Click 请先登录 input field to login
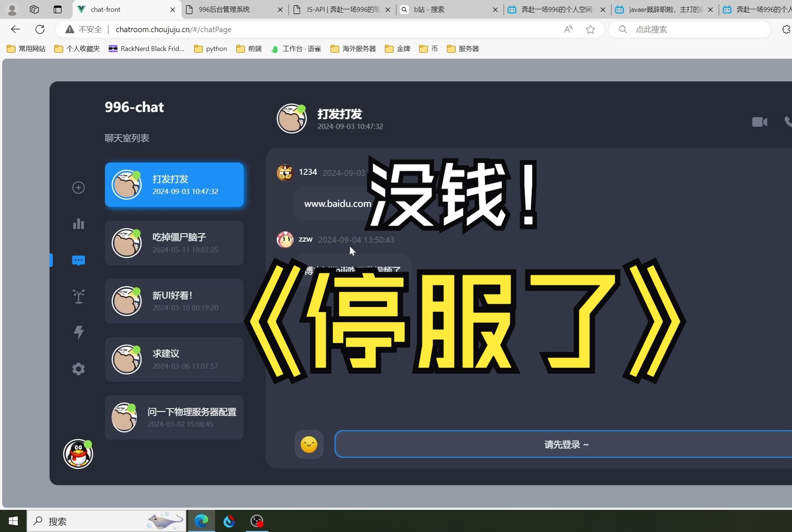This screenshot has height=532, width=792. point(564,444)
